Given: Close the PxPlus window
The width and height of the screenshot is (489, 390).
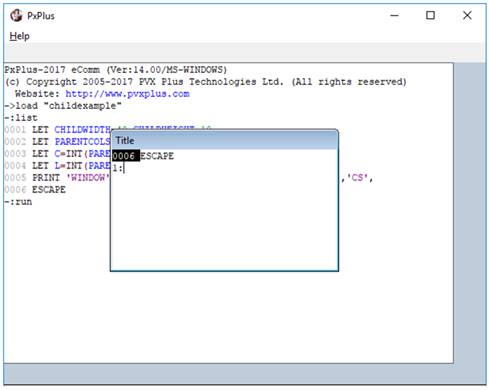Looking at the screenshot, I should [467, 15].
